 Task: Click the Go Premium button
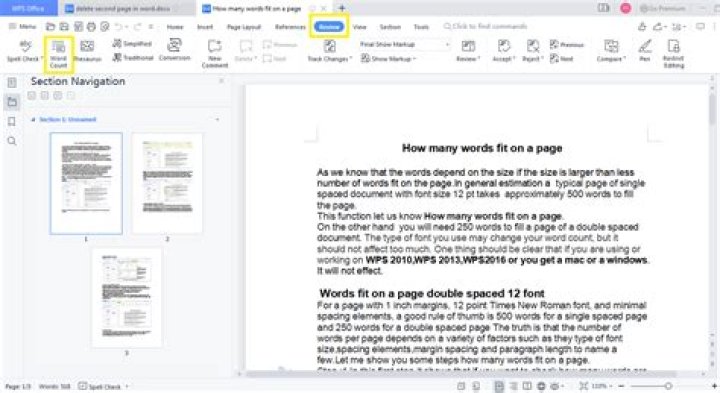[x=662, y=8]
